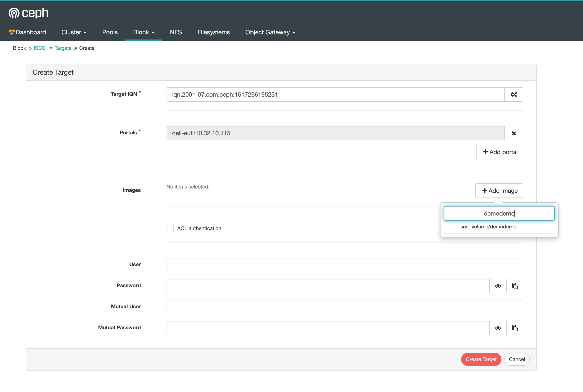Click the Dashboard heartbeat icon

point(11,32)
